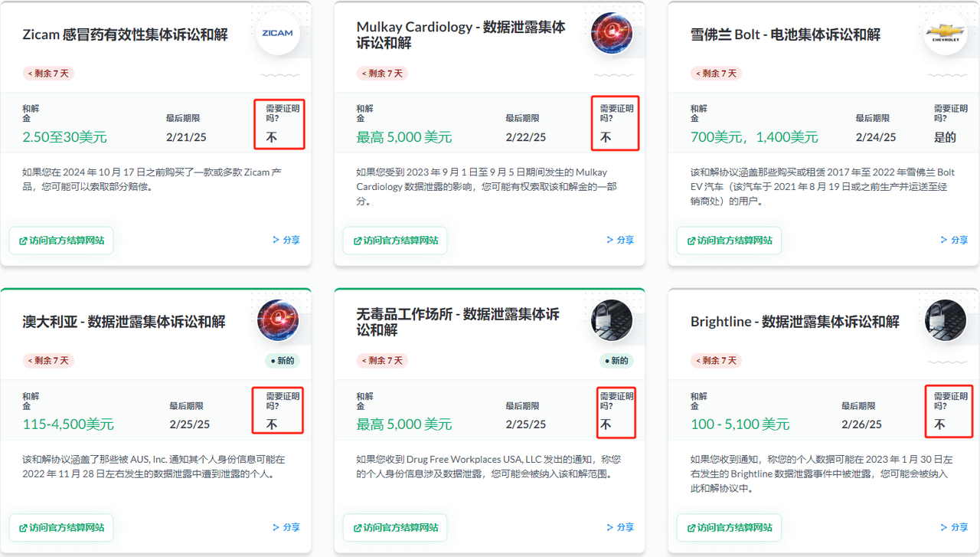
Task: Click 剩余 7 天 badge on Zicam card
Action: click(49, 74)
